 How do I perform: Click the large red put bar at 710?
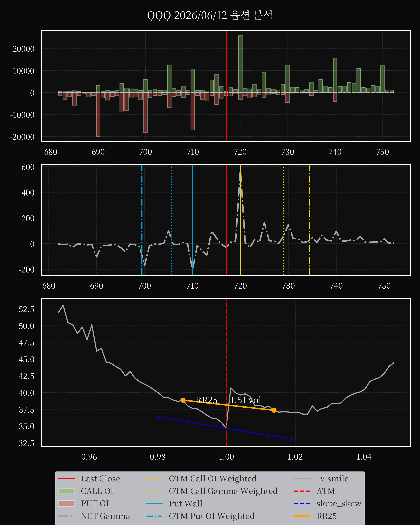(193, 111)
